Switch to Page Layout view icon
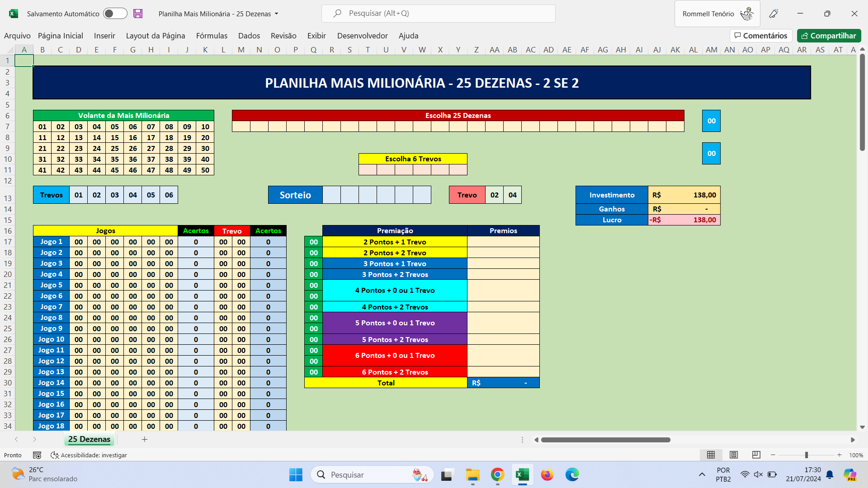868x488 pixels. click(734, 455)
